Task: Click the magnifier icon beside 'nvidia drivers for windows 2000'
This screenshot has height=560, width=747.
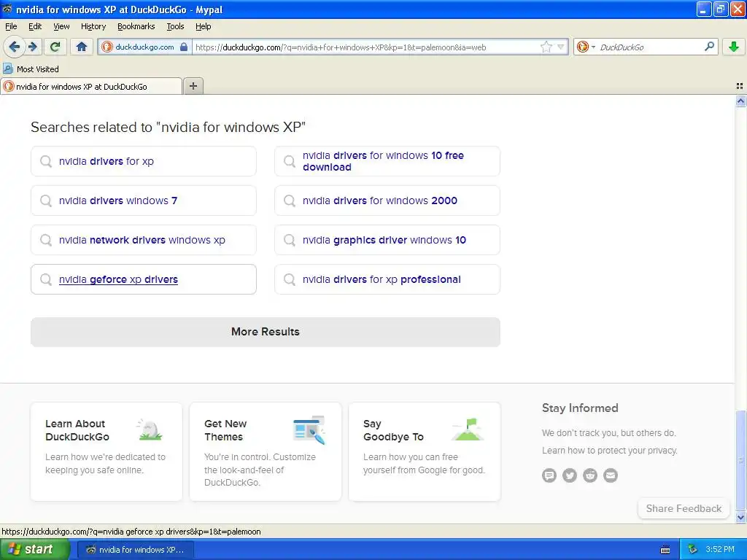Action: pos(289,201)
